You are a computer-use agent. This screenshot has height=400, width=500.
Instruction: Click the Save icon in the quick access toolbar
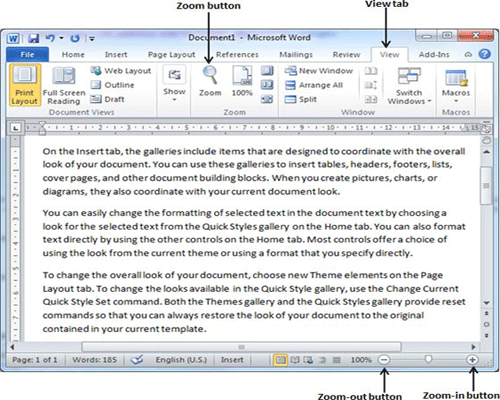(x=33, y=38)
